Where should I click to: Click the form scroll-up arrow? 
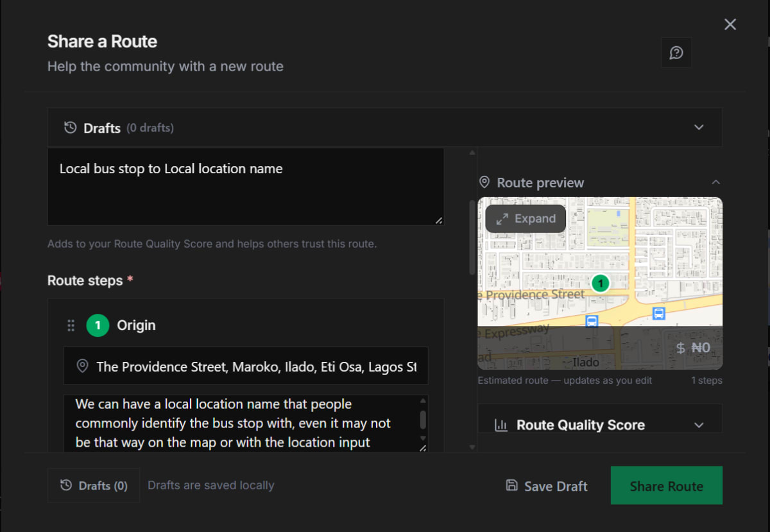[x=473, y=153]
